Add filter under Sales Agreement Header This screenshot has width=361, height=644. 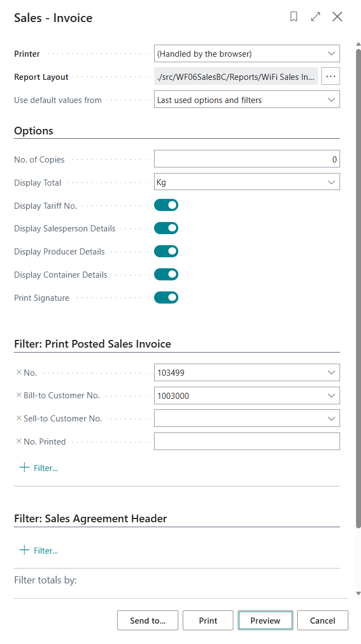click(39, 550)
